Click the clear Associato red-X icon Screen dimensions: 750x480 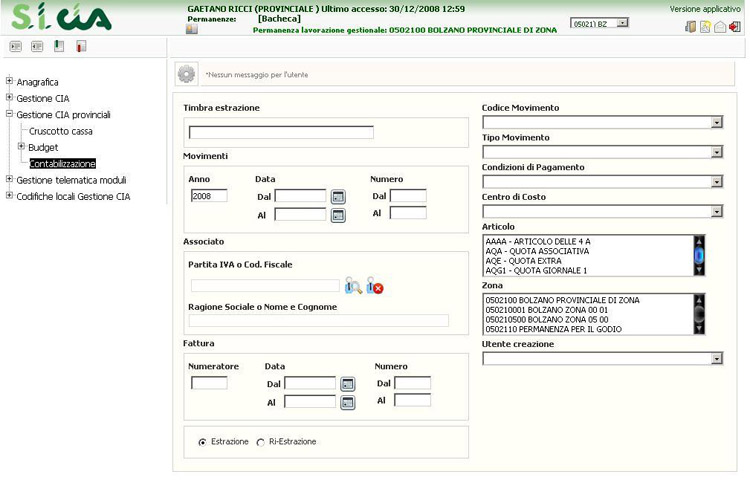coord(375,285)
